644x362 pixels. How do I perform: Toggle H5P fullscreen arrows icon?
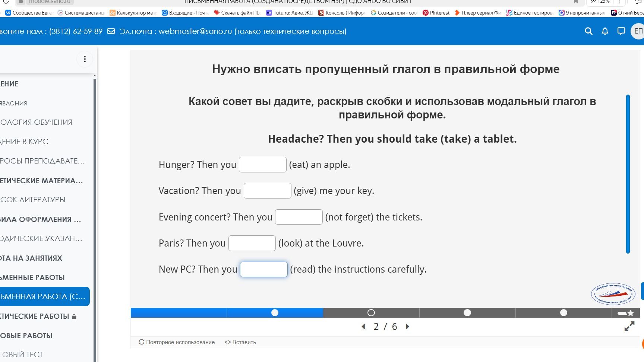(629, 327)
